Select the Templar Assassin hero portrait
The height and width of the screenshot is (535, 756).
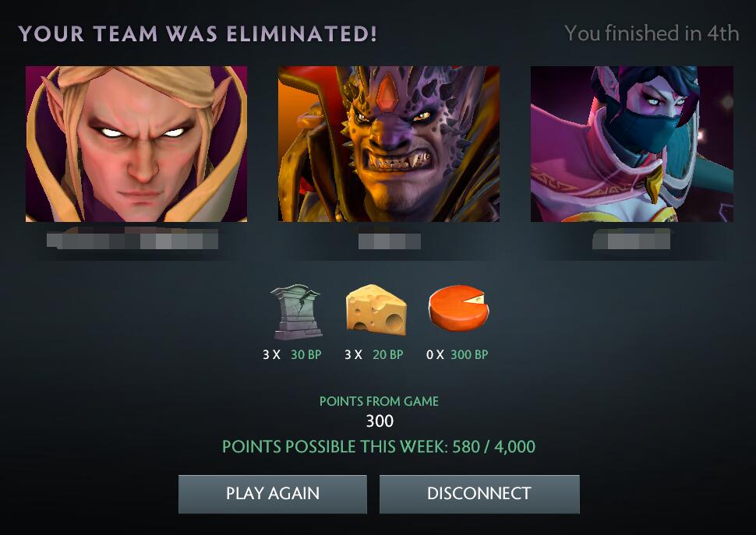tap(632, 144)
